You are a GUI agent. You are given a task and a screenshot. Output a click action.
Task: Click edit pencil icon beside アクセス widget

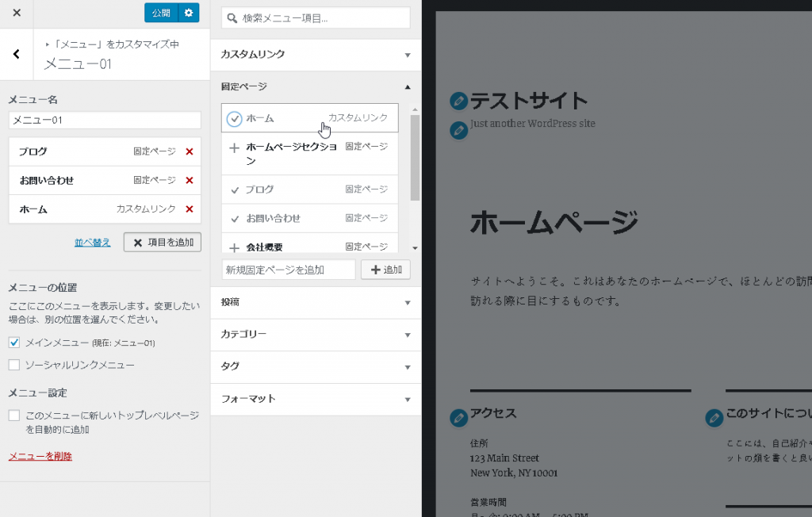tap(458, 417)
